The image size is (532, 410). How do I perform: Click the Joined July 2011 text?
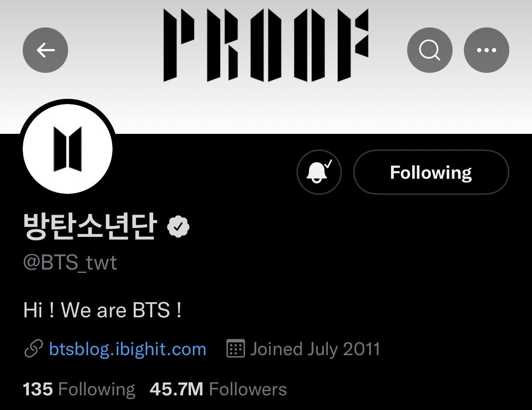click(315, 349)
